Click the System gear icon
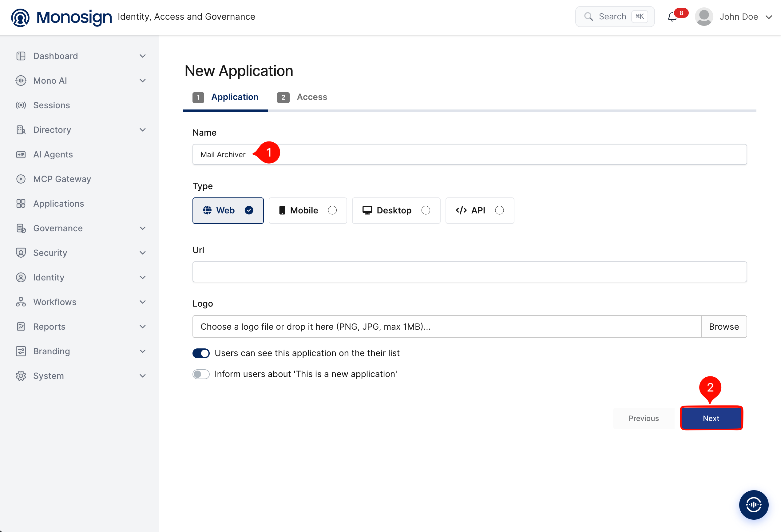Image resolution: width=781 pixels, height=532 pixels. tap(21, 376)
